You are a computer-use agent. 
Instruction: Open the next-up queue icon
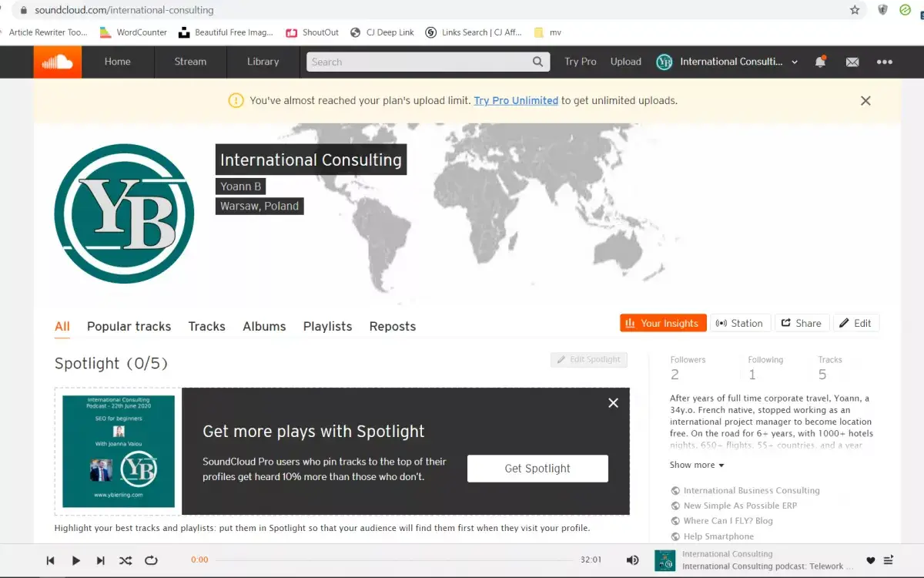pos(889,560)
